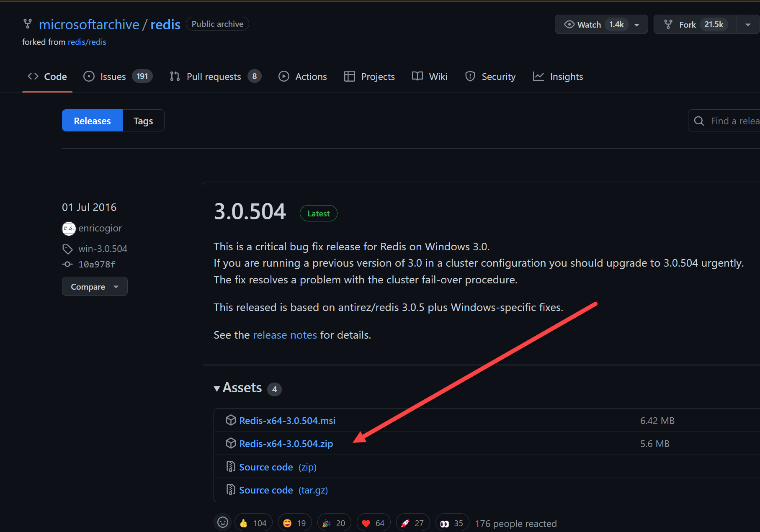760x532 pixels.
Task: Click the search magnifier icon
Action: [x=699, y=121]
